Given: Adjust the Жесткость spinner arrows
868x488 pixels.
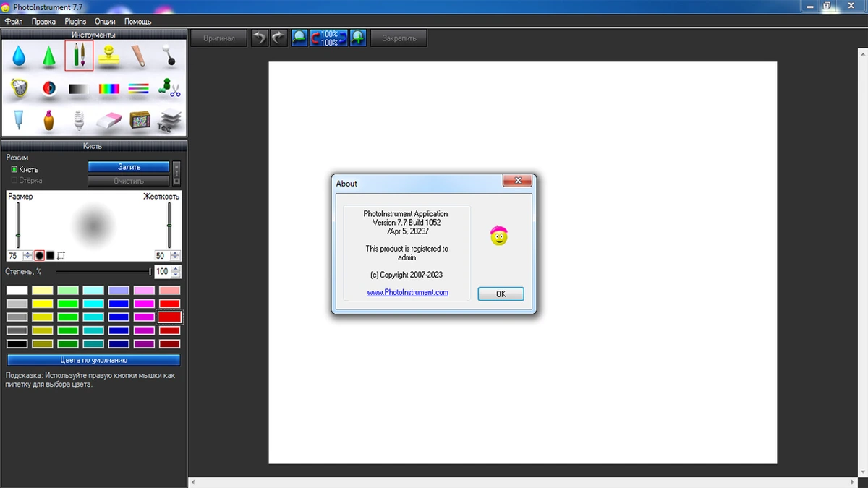Looking at the screenshot, I should [175, 255].
